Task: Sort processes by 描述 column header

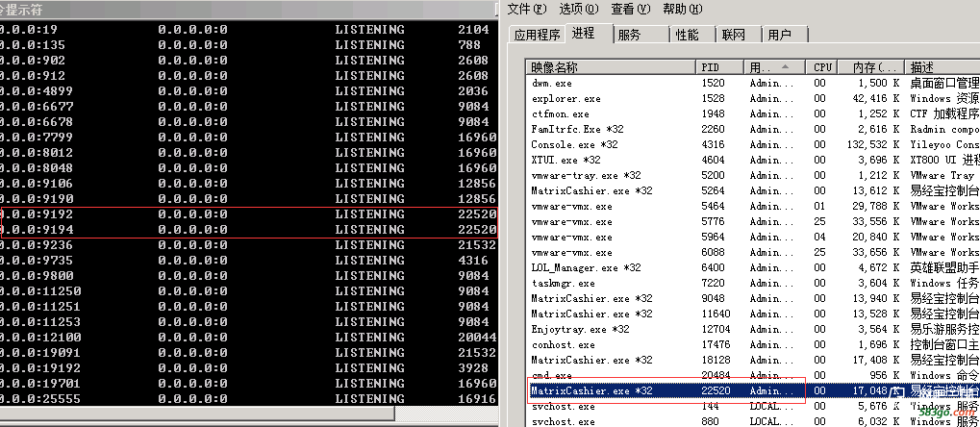Action: (942, 67)
